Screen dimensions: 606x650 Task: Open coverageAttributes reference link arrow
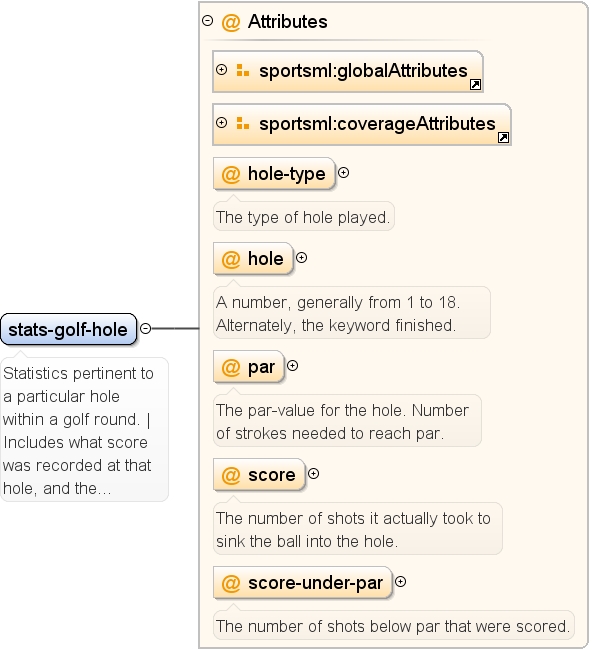(503, 138)
